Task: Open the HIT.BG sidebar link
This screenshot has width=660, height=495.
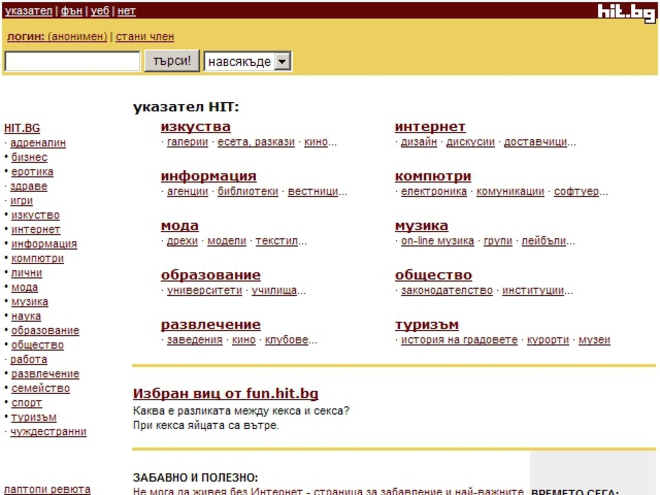Action: click(22, 128)
